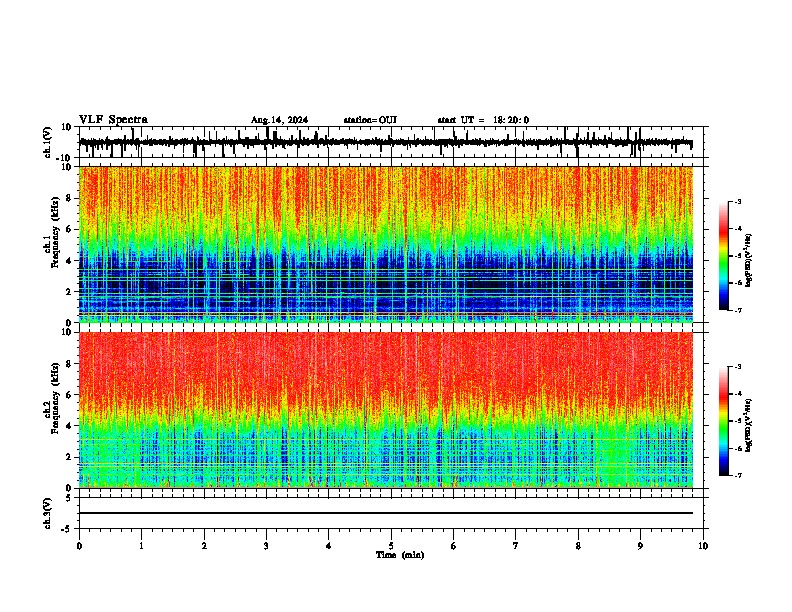Click the ch.1 voltage waveform panel
The width and height of the screenshot is (792, 612).
pyautogui.click(x=391, y=142)
